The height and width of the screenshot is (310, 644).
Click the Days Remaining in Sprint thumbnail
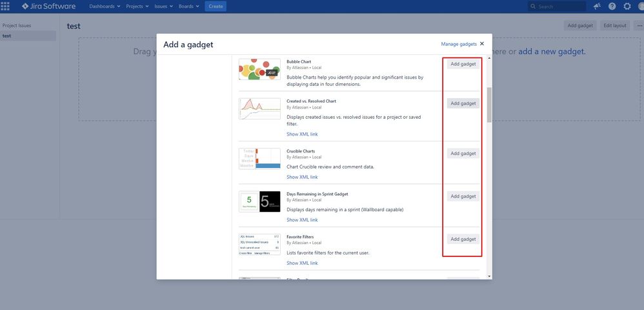click(259, 201)
